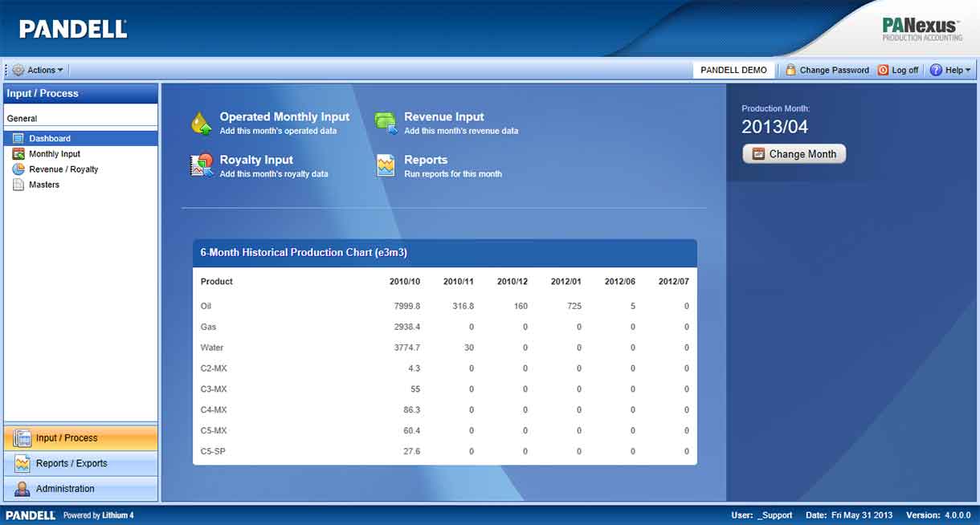Screen dimensions: 980x525
Task: Click the Water row label
Action: point(212,348)
